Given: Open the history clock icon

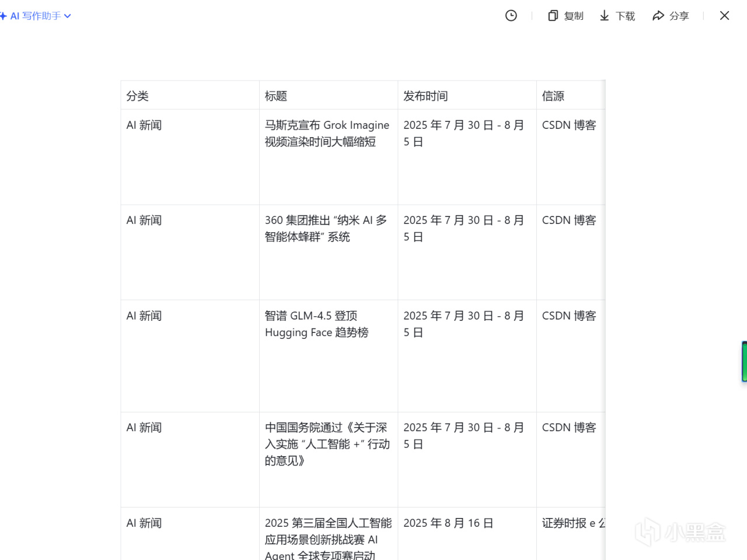Looking at the screenshot, I should pyautogui.click(x=511, y=16).
